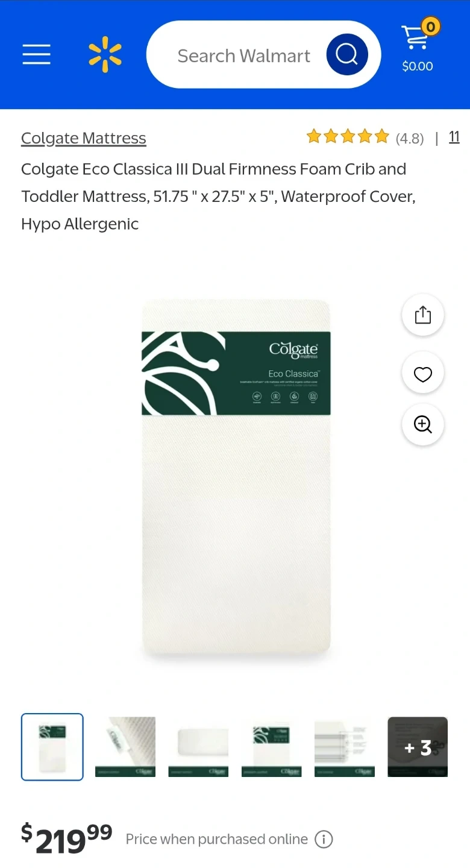The height and width of the screenshot is (868, 470).
Task: Select the fourth thumbnail with green label
Action: pyautogui.click(x=271, y=747)
